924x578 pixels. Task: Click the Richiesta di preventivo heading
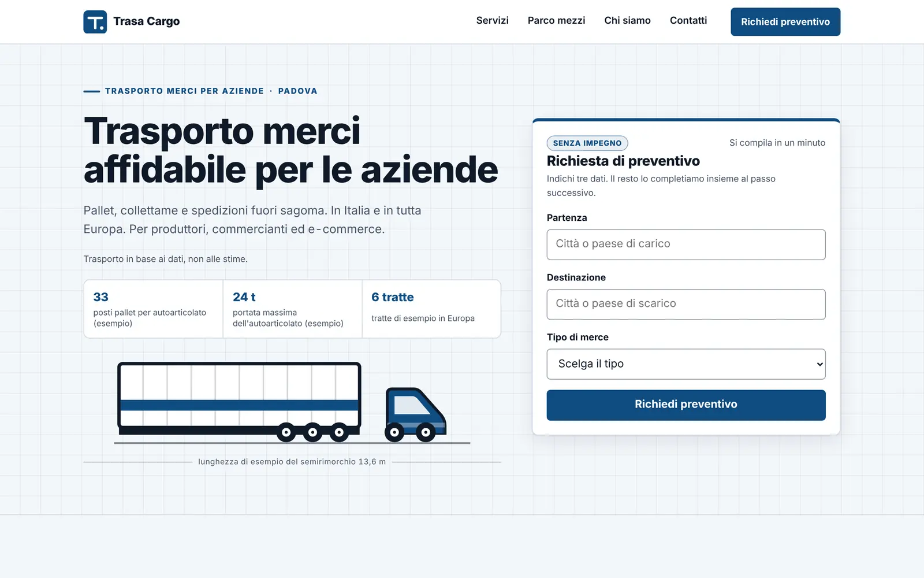(623, 161)
